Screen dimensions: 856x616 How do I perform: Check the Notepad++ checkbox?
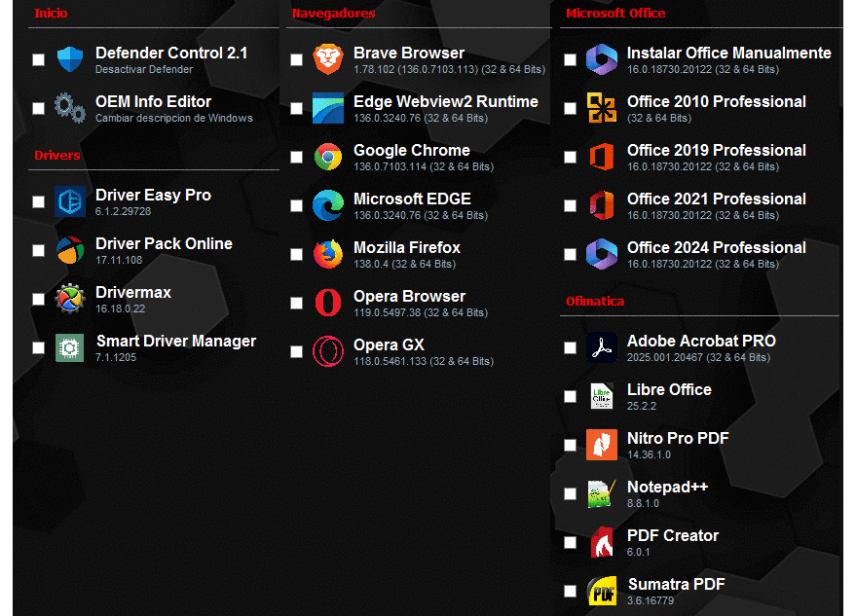[570, 493]
